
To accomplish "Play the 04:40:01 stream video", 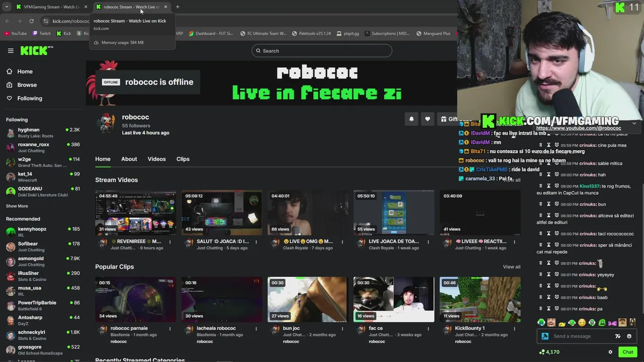I will (308, 213).
